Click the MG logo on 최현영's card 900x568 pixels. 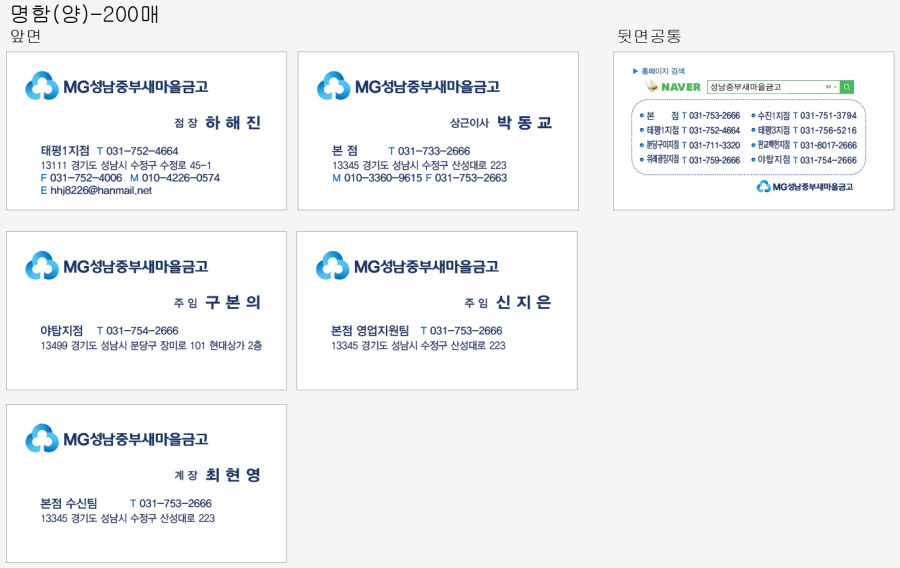tap(42, 438)
